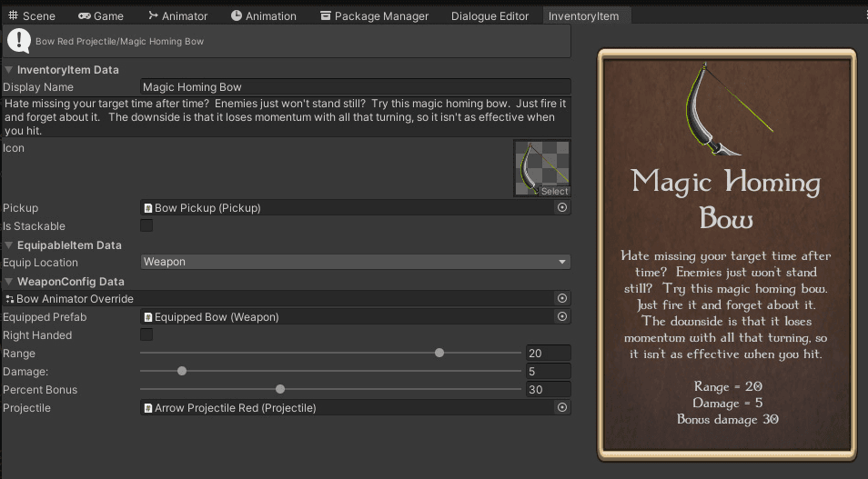
Task: Click the Range slider handle
Action: (x=439, y=354)
